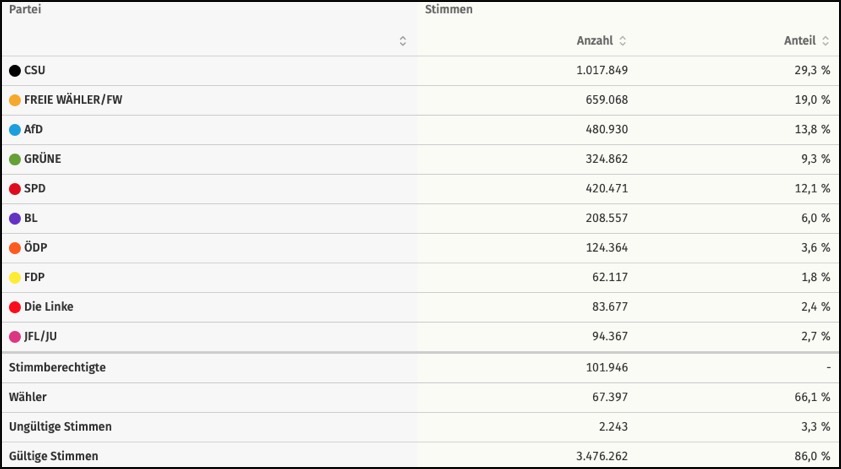
Task: Click the orange FREIE WÄHLER color dot
Action: 15,100
